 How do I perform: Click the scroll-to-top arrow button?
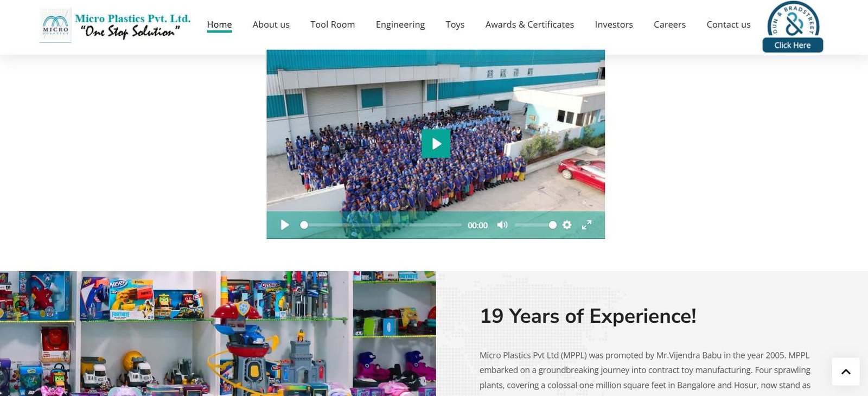(x=846, y=372)
